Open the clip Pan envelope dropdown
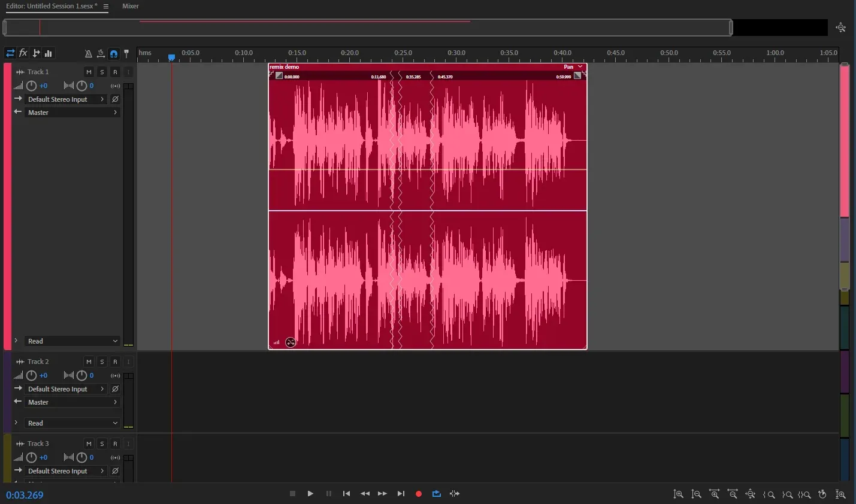Image resolution: width=856 pixels, height=504 pixels. click(x=573, y=67)
